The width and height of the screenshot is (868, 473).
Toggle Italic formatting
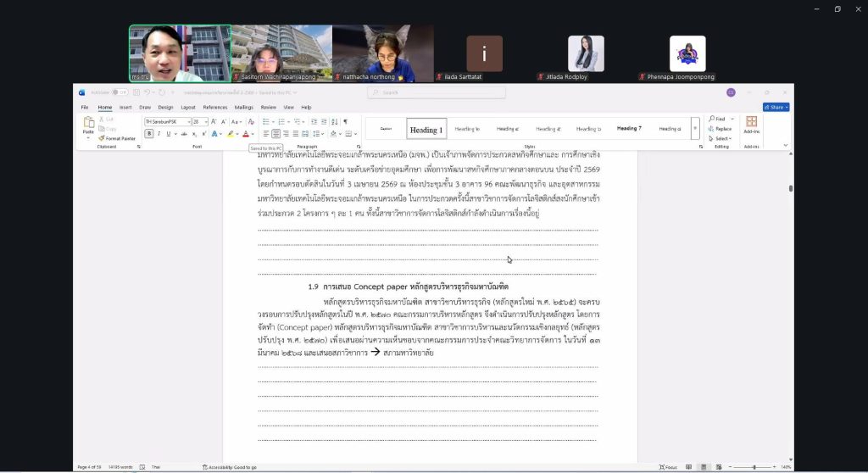pos(159,134)
